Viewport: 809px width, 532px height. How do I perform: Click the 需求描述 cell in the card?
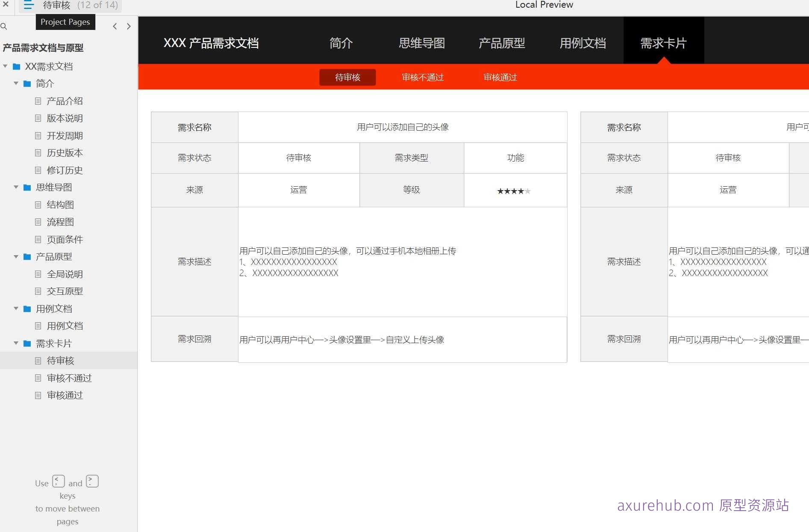point(194,262)
